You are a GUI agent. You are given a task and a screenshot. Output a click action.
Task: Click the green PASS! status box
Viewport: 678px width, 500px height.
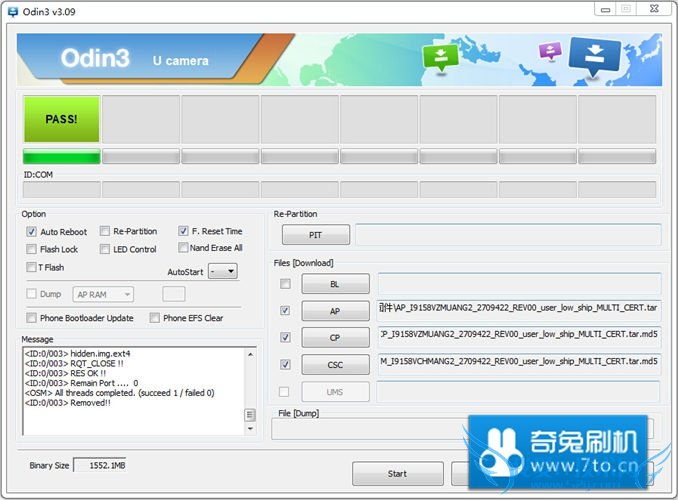click(x=61, y=119)
